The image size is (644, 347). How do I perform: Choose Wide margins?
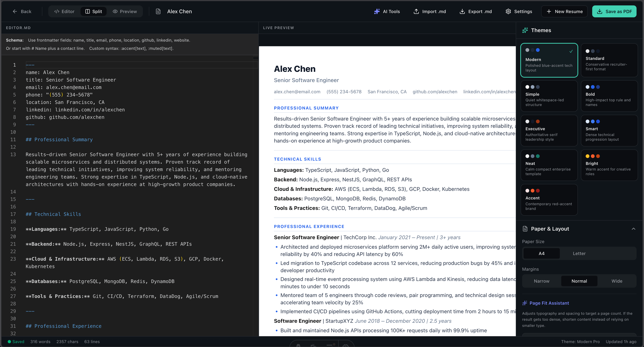pos(617,281)
